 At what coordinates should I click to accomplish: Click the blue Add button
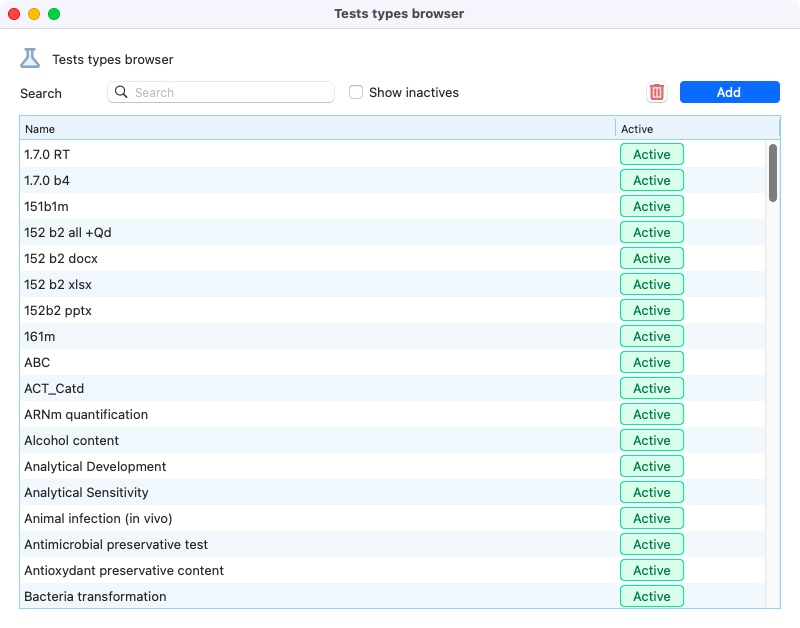tap(729, 92)
